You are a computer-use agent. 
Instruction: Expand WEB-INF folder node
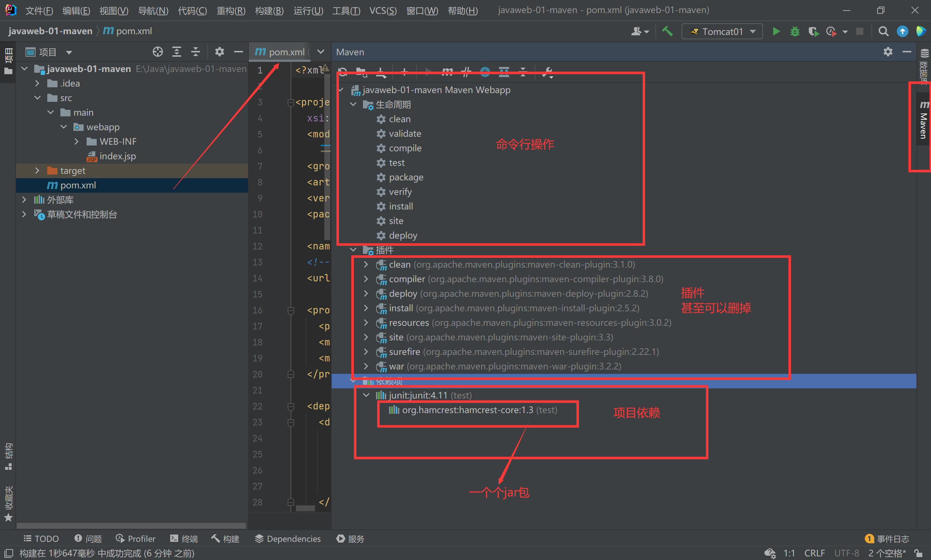(77, 141)
